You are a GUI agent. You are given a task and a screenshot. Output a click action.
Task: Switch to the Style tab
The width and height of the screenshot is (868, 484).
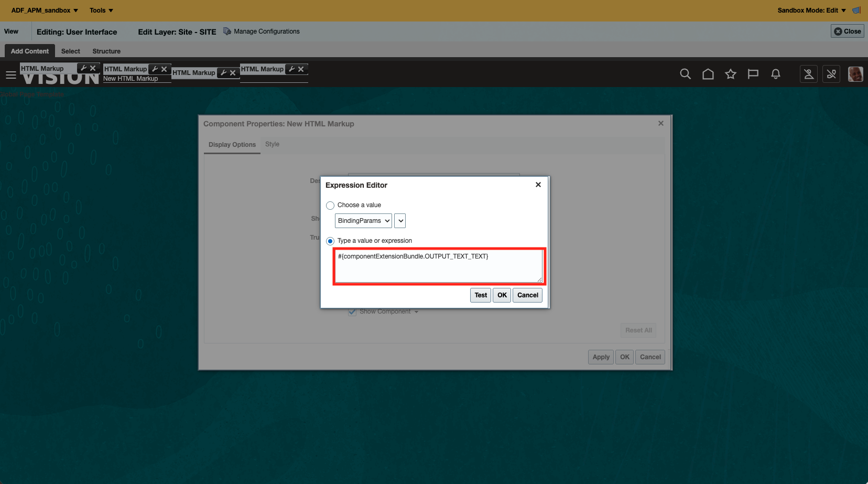click(x=272, y=144)
